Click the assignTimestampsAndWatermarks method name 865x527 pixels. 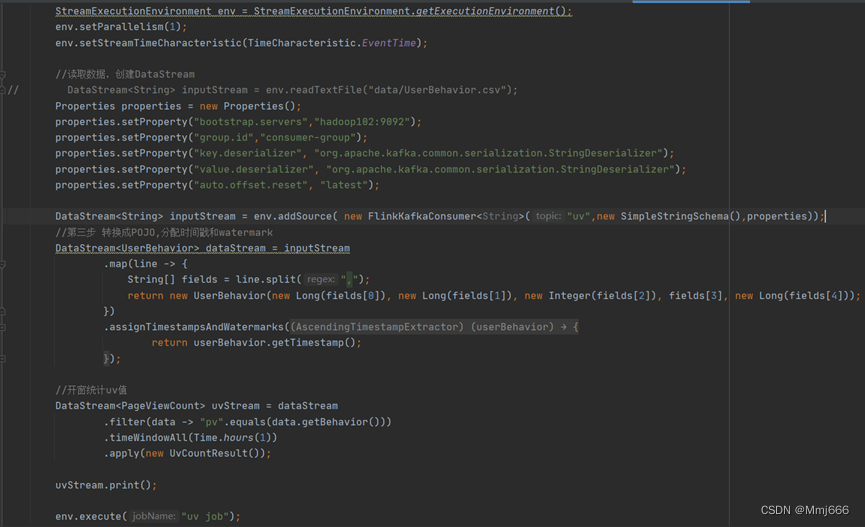[196, 327]
